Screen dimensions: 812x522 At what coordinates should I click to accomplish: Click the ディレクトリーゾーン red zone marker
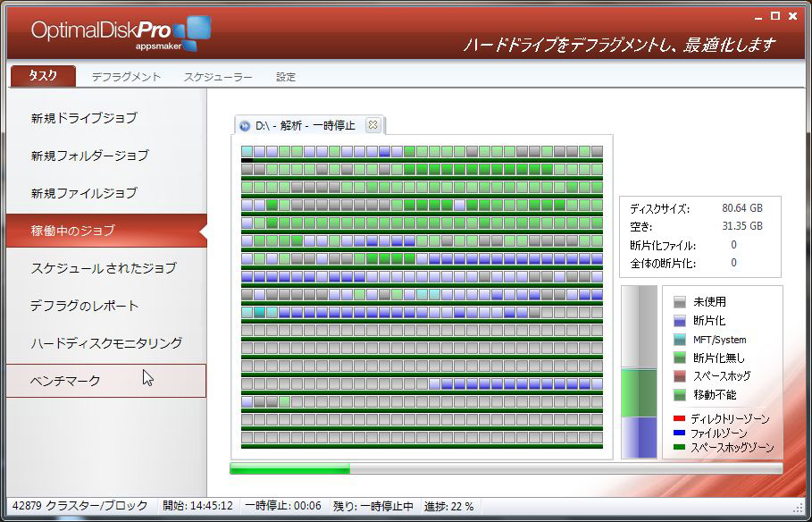679,418
